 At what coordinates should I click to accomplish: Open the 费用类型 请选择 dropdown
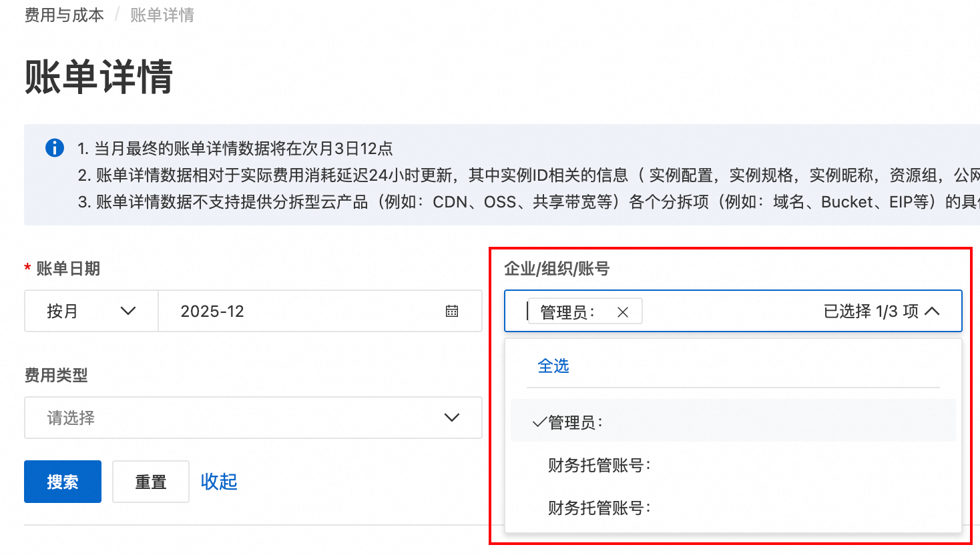click(x=247, y=418)
